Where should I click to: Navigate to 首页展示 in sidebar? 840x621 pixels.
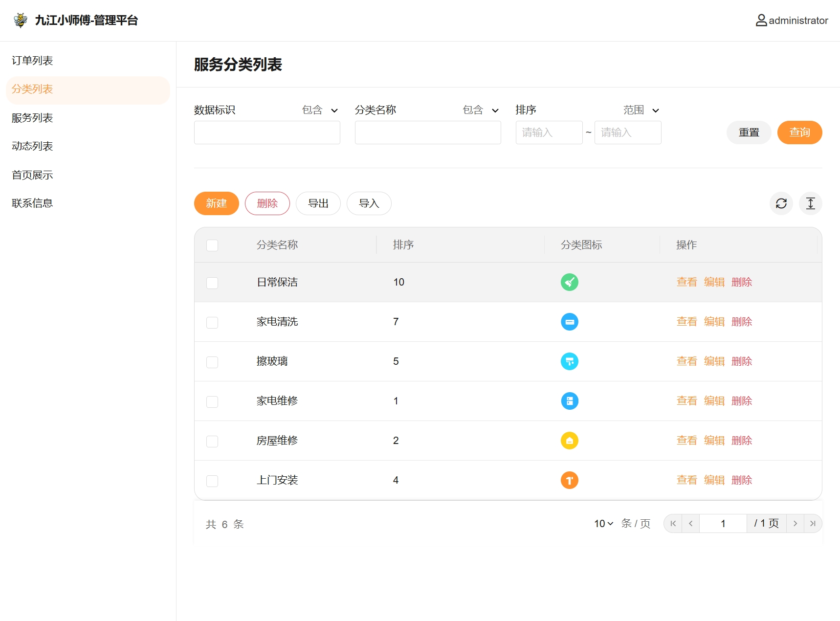32,175
